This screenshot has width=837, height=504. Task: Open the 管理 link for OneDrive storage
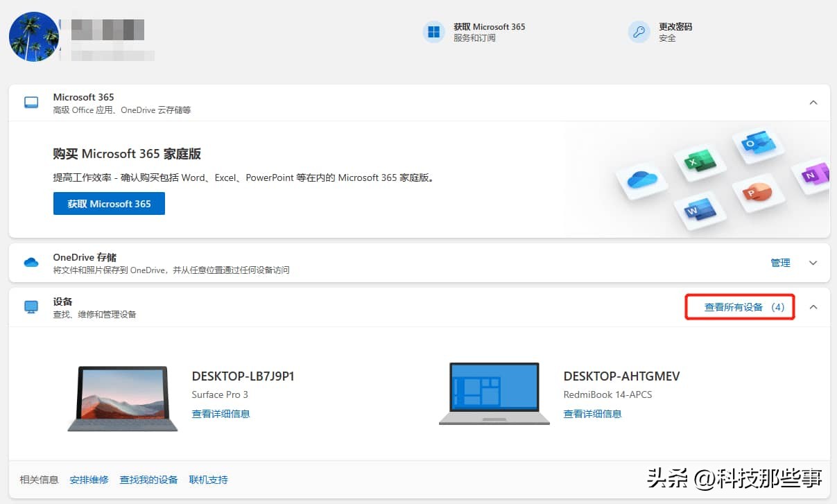780,263
